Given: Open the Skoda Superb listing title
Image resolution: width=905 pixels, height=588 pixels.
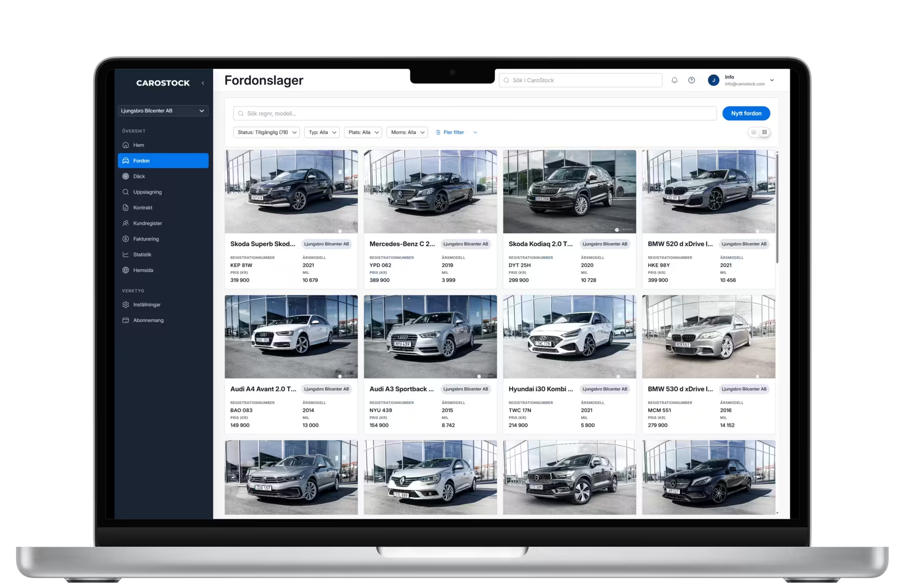Looking at the screenshot, I should pyautogui.click(x=262, y=244).
